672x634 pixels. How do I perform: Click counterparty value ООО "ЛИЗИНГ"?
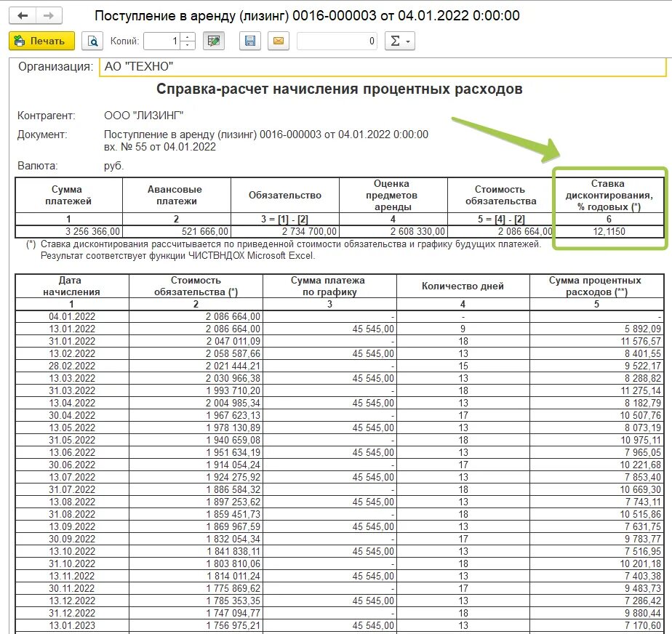point(143,116)
